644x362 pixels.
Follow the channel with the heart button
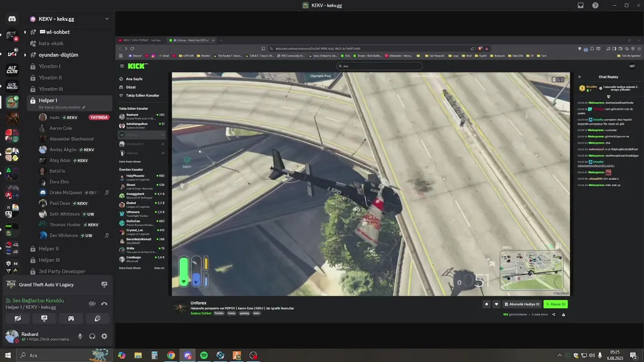[497, 304]
